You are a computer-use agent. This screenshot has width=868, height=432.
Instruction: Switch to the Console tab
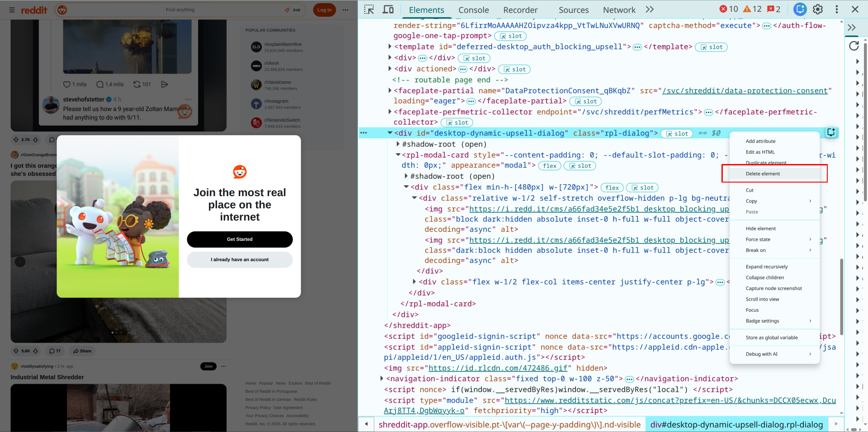tap(474, 10)
